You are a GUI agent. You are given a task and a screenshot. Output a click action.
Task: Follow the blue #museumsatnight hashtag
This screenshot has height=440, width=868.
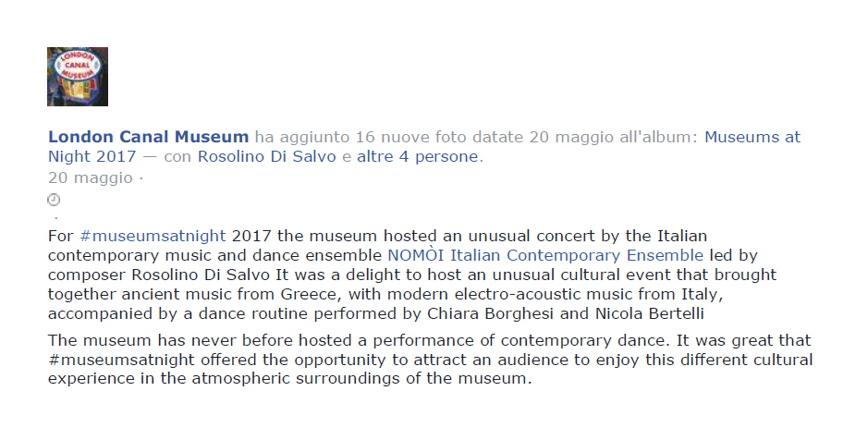153,237
